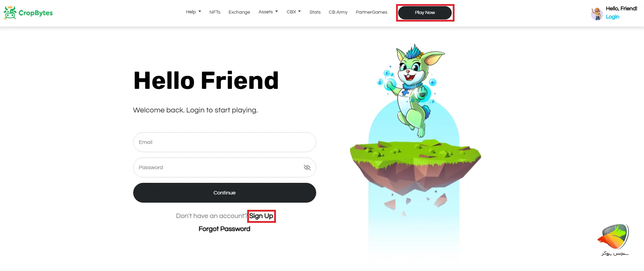644x271 pixels.
Task: Follow the Sign Up link
Action: (261, 216)
